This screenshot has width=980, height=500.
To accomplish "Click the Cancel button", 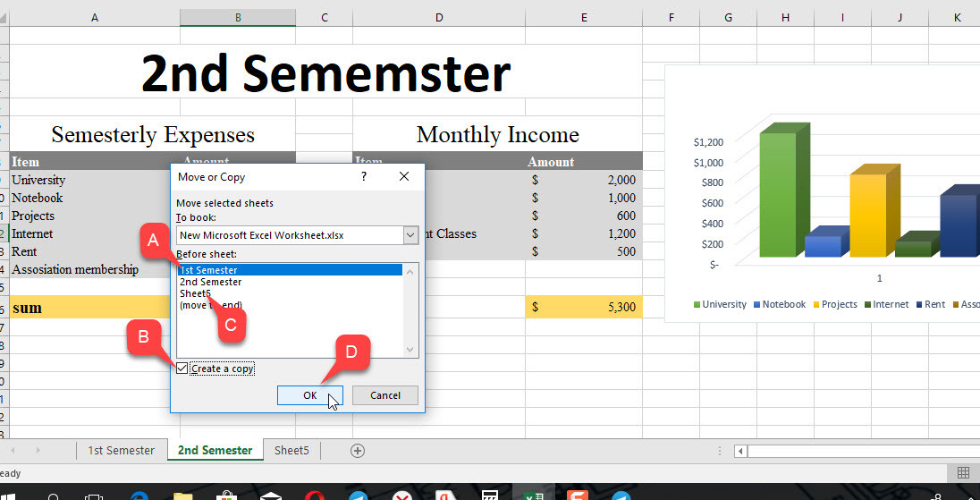I will [x=385, y=395].
